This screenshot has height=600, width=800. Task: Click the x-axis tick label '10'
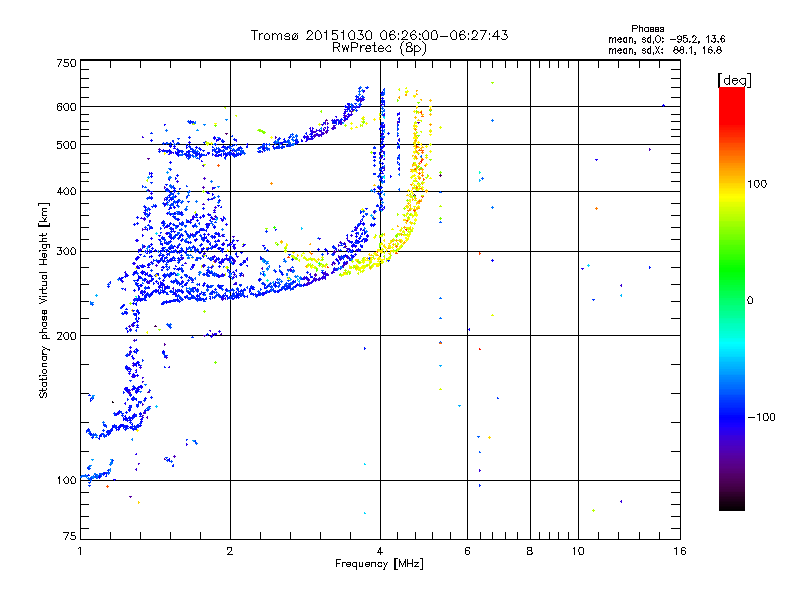coord(578,552)
